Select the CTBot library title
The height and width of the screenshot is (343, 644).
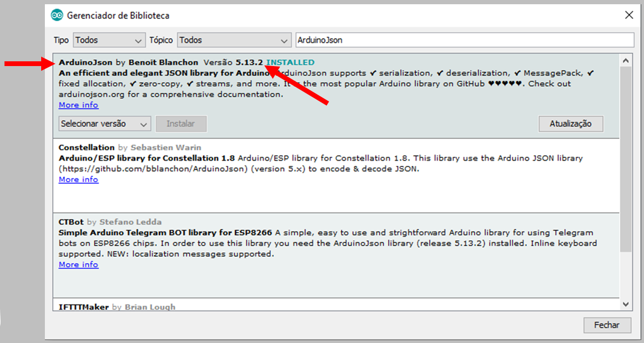tap(71, 222)
